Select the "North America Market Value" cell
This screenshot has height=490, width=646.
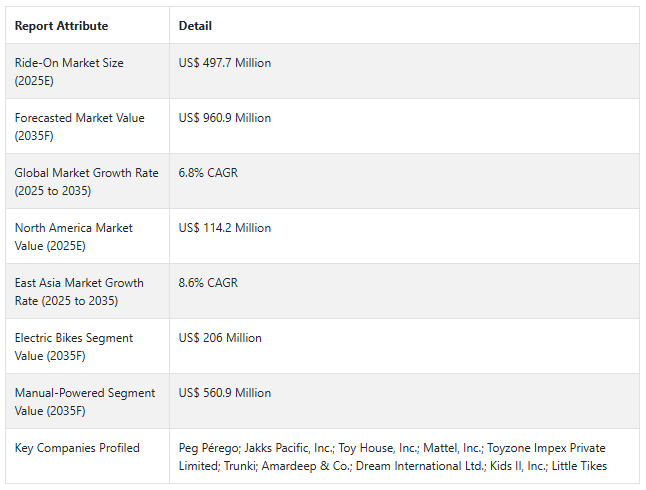[73, 236]
